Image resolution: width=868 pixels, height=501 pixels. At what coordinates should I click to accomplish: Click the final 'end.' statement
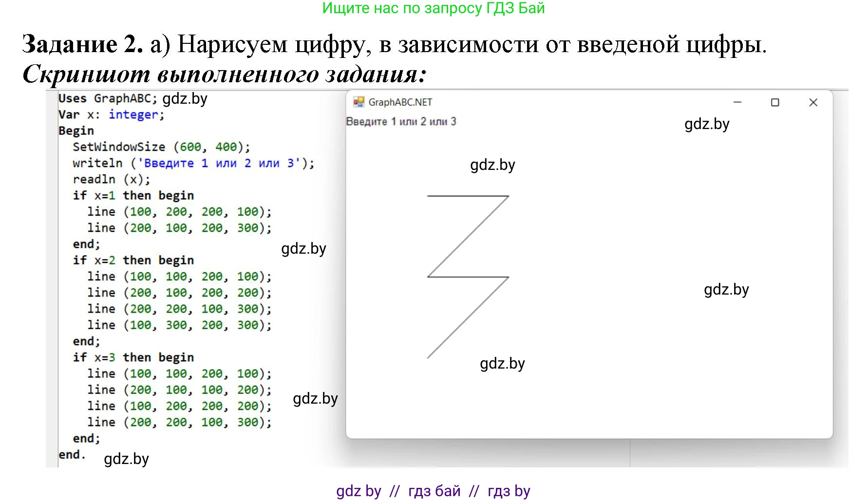[x=72, y=454]
